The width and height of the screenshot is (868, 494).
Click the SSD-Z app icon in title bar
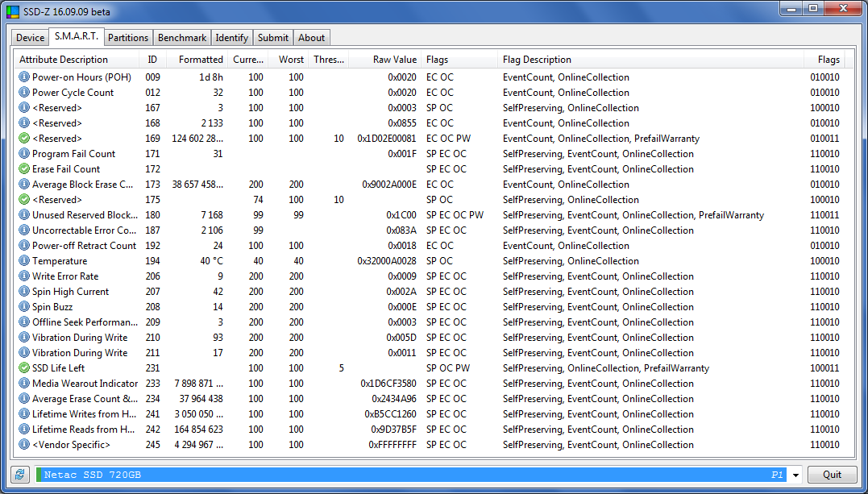tap(13, 12)
